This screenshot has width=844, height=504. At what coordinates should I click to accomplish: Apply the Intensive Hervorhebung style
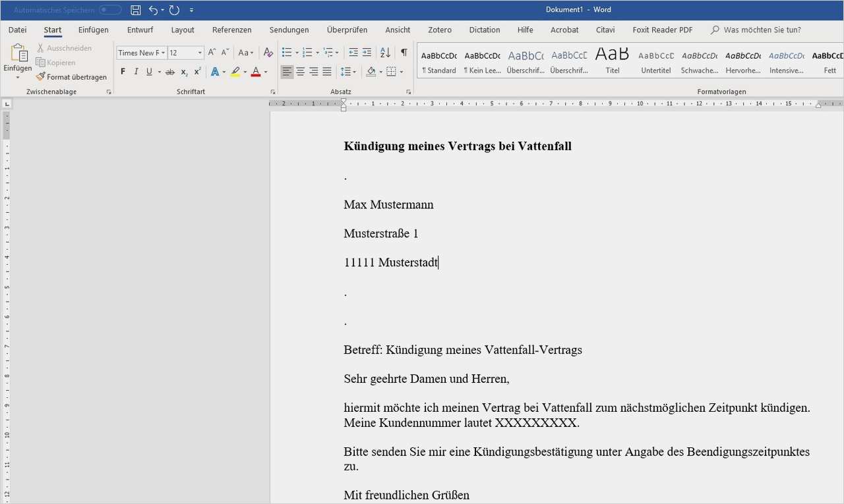tap(787, 61)
